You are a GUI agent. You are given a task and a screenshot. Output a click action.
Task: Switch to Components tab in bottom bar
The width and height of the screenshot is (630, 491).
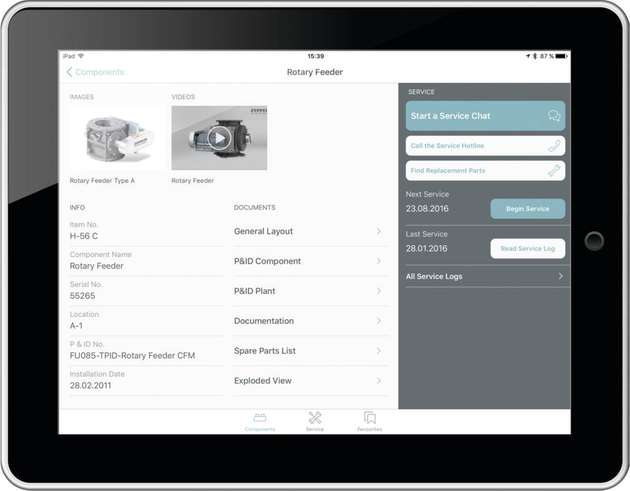click(260, 421)
